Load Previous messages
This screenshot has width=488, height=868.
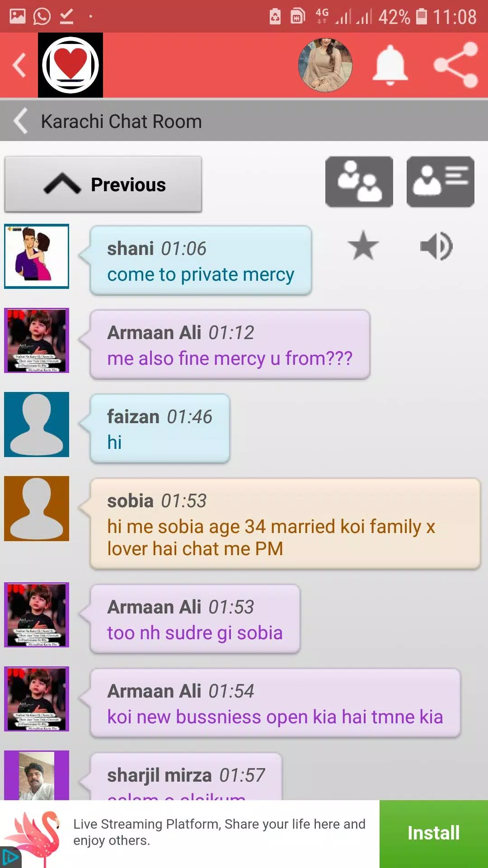pyautogui.click(x=103, y=184)
